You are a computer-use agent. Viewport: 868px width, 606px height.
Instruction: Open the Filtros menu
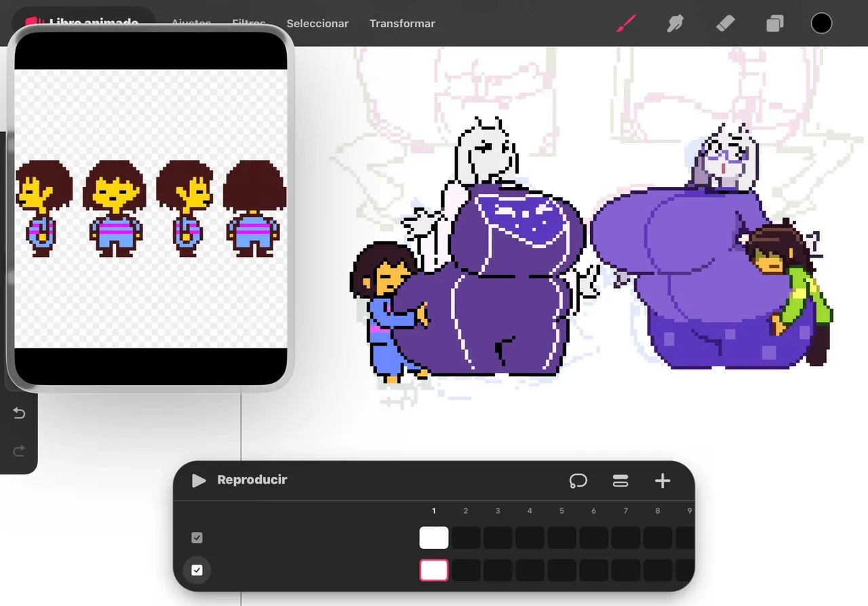click(x=249, y=24)
